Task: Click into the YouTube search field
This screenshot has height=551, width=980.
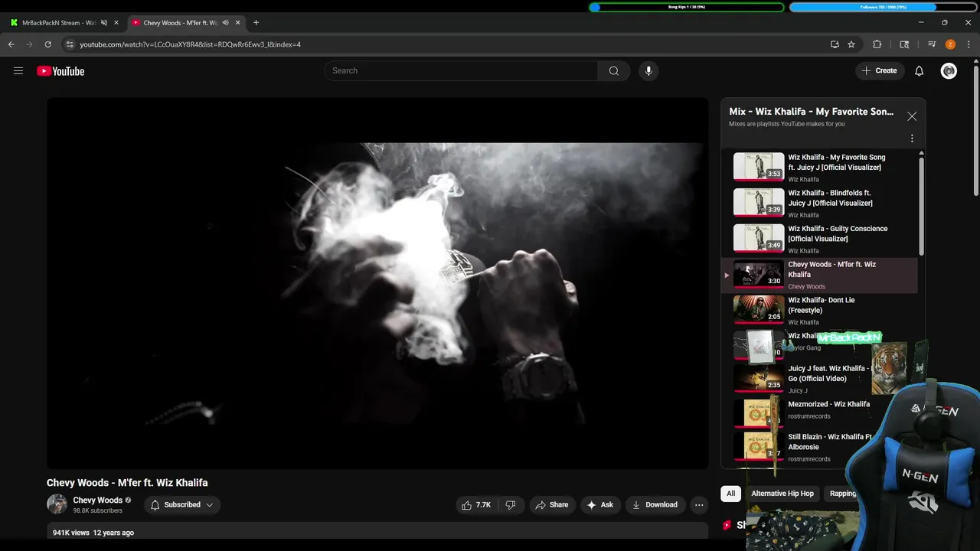Action: point(462,71)
